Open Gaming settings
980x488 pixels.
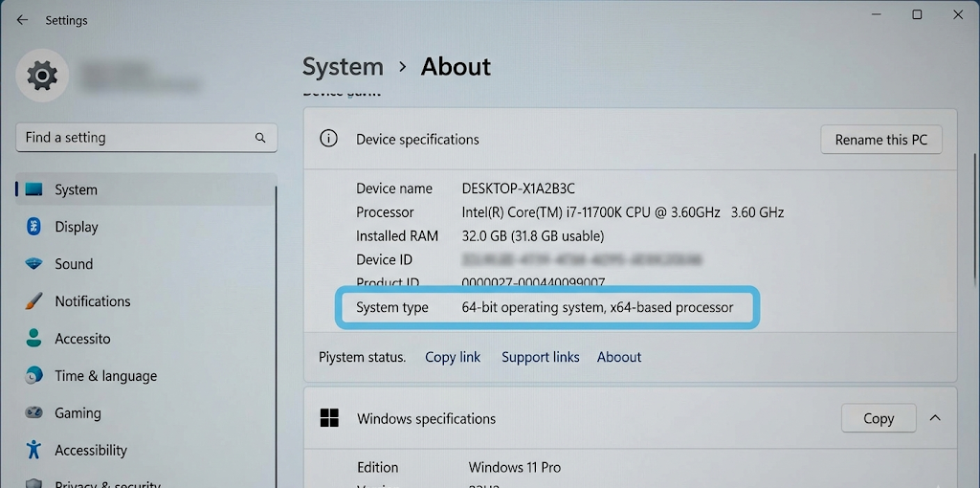[x=145, y=412]
